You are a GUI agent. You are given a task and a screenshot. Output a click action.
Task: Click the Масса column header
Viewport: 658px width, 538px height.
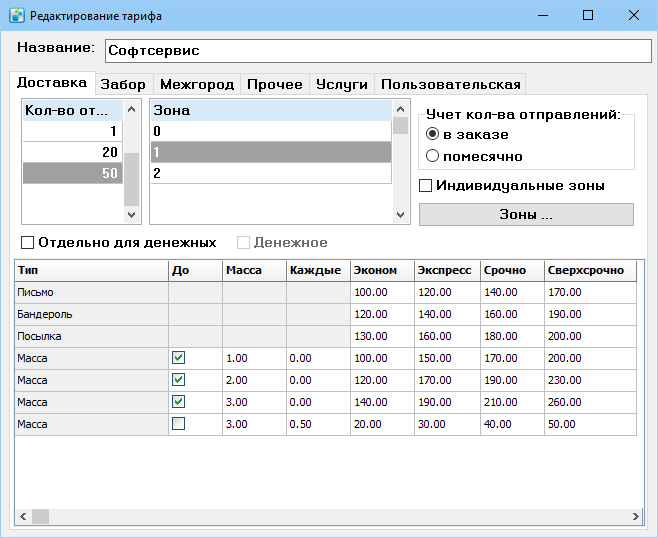pos(254,270)
